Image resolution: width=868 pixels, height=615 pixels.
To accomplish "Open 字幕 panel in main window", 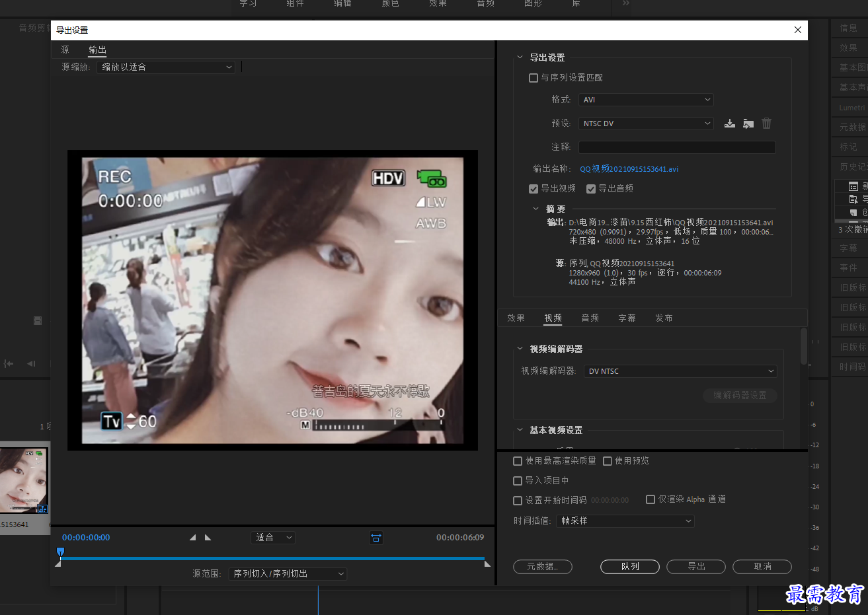I will pyautogui.click(x=849, y=248).
